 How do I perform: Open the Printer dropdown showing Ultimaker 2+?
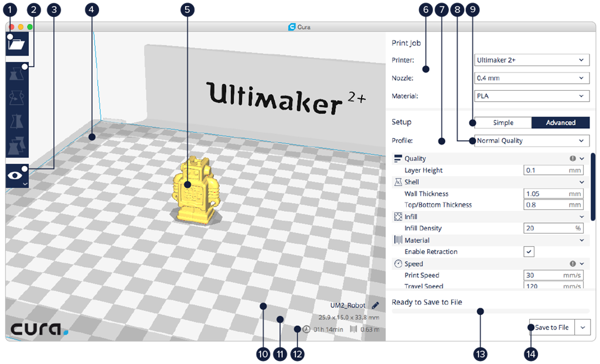tap(532, 60)
